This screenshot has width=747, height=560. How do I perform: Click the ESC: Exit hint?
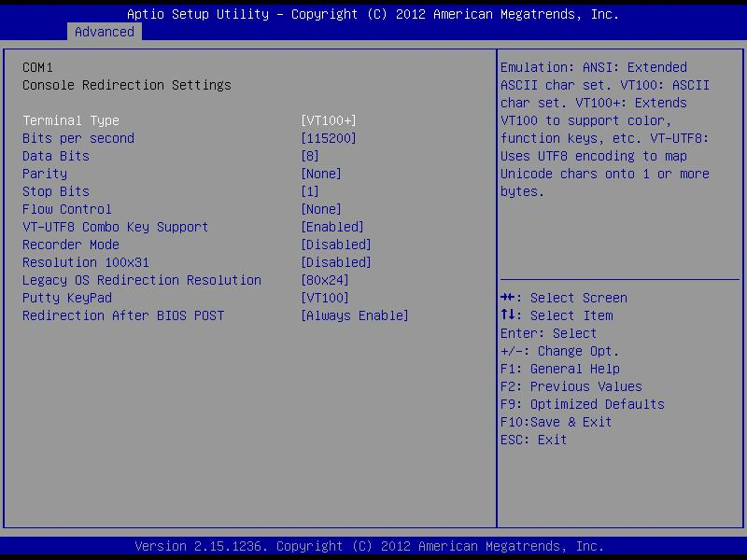533,440
